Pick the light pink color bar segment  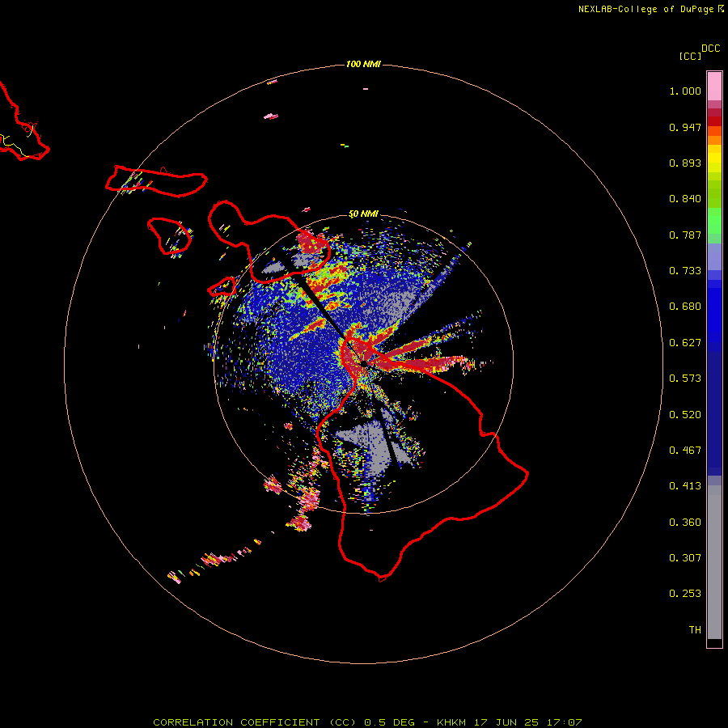pyautogui.click(x=714, y=87)
